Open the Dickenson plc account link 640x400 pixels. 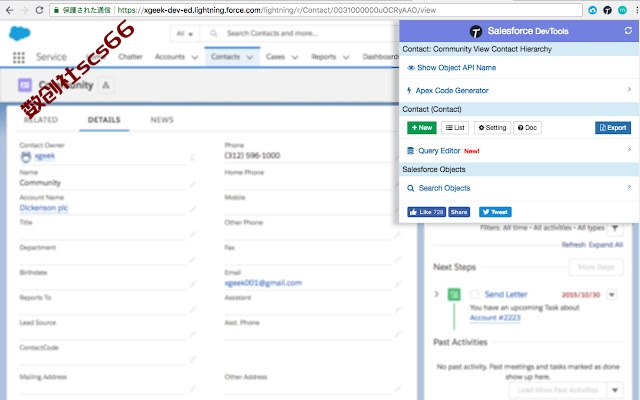point(44,208)
